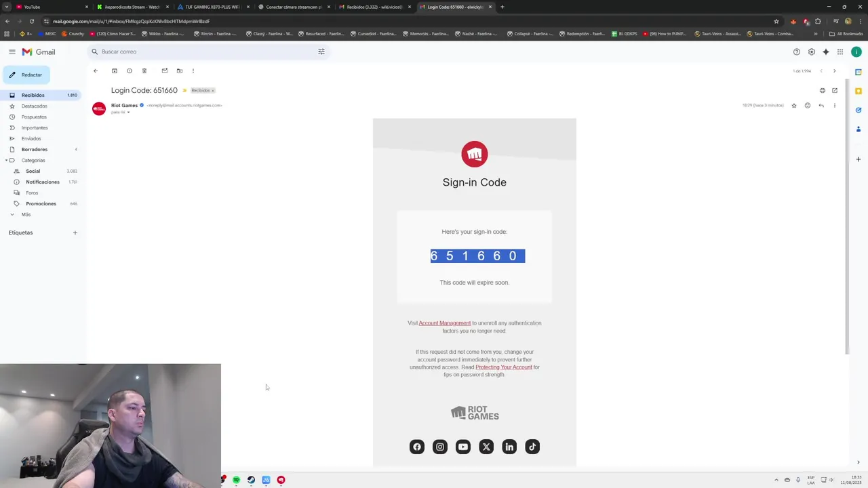Open the message three-dot options menu
Viewport: 868px width, 488px height.
(x=835, y=105)
